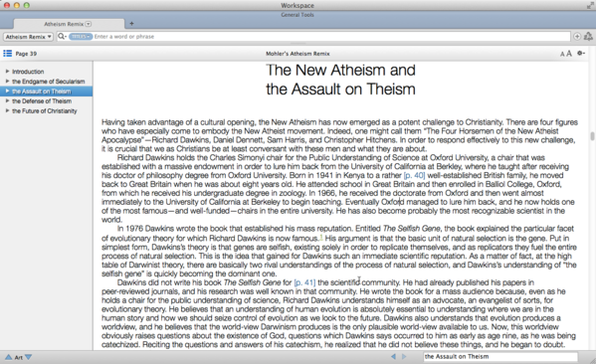The height and width of the screenshot is (364, 596).
Task: Follow the [p. 41] page link
Action: (x=304, y=282)
